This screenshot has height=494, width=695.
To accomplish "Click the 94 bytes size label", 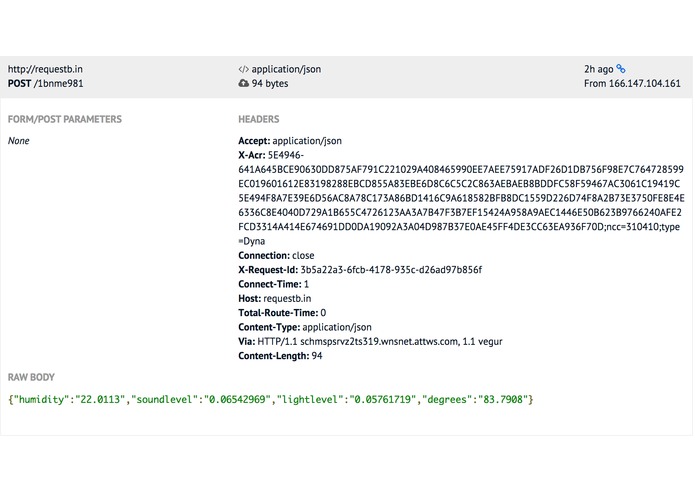I will tap(269, 83).
